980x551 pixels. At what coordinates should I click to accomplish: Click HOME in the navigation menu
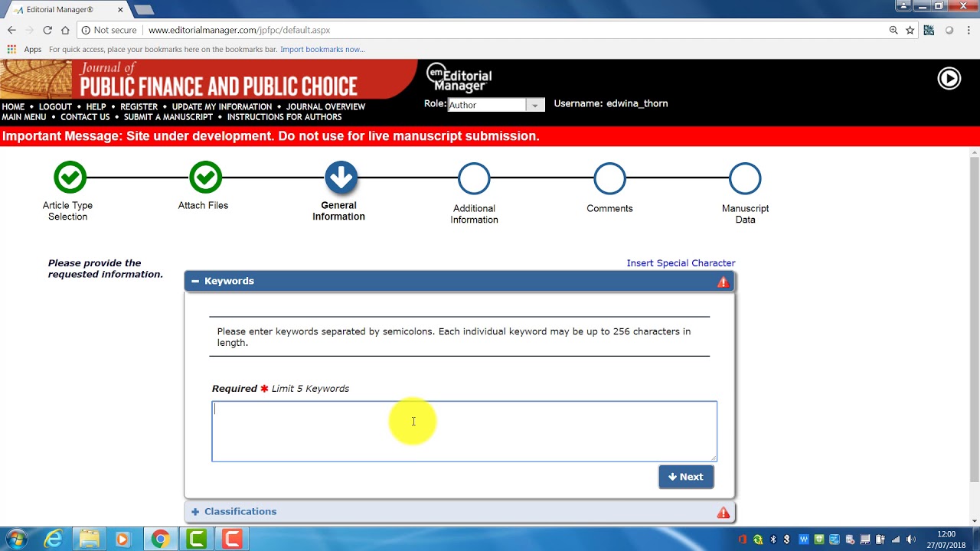[x=13, y=107]
